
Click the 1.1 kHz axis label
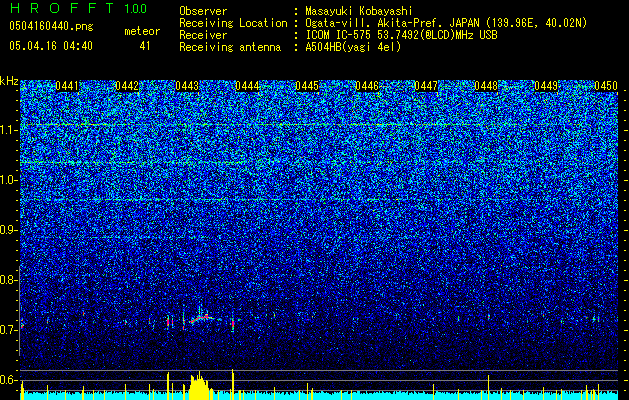point(9,130)
